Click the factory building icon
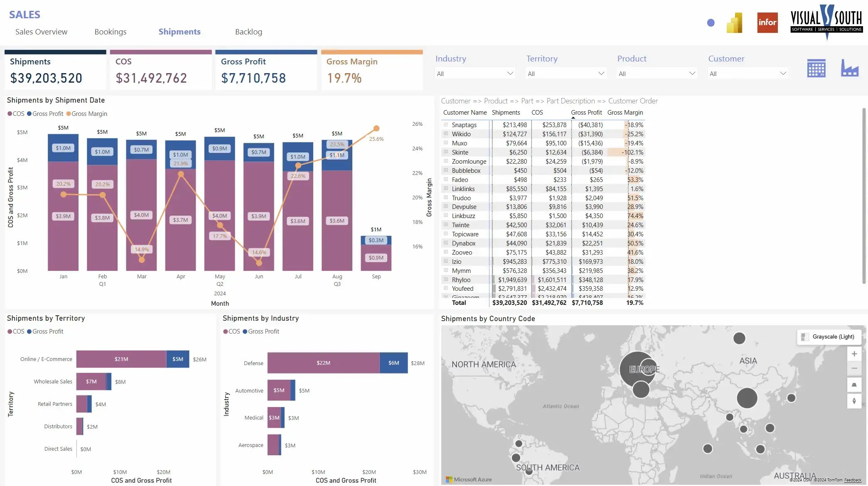This screenshot has height=486, width=868. click(x=849, y=68)
